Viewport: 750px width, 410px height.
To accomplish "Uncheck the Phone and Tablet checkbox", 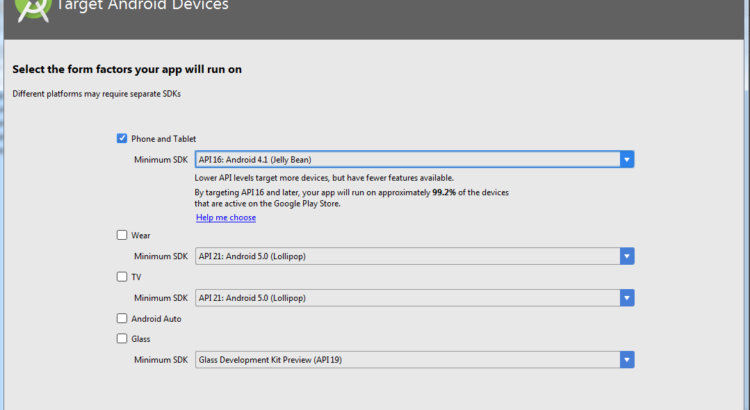I will click(122, 138).
